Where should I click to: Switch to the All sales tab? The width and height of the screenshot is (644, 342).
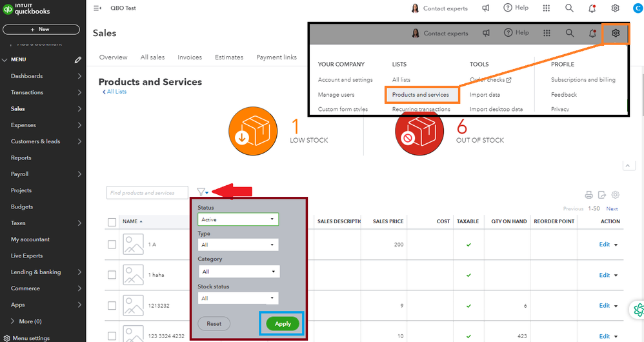[x=152, y=57]
